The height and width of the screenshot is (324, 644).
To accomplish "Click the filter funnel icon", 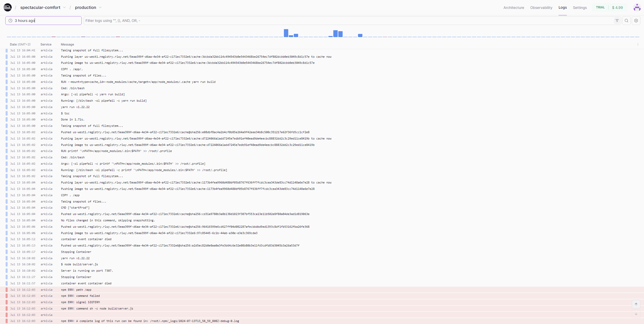I will click(617, 21).
